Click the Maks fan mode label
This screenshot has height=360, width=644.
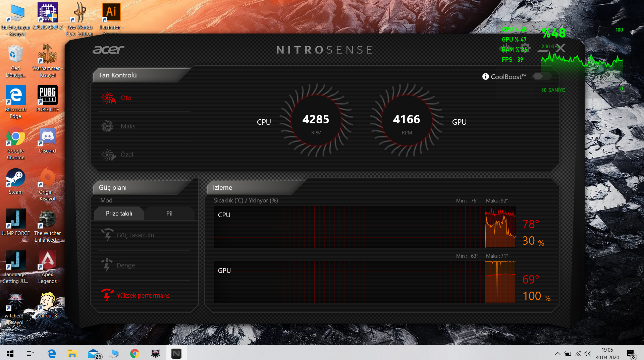click(128, 126)
